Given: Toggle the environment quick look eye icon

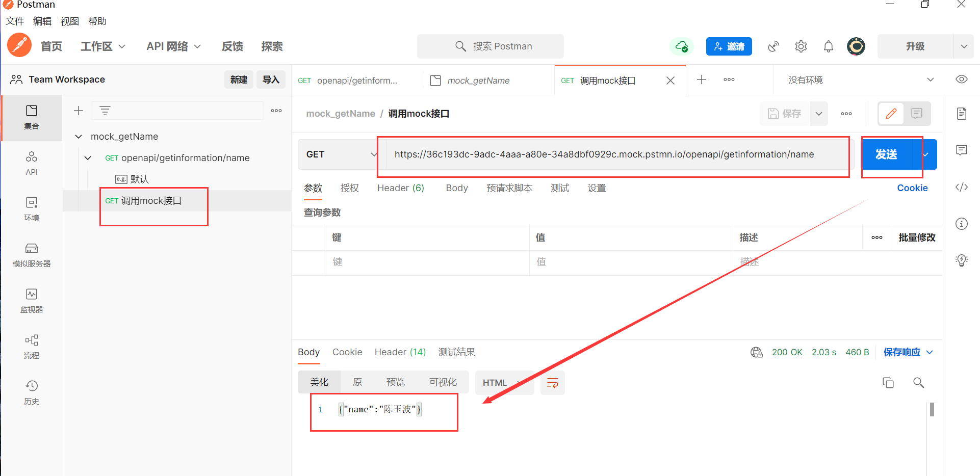Looking at the screenshot, I should click(962, 80).
